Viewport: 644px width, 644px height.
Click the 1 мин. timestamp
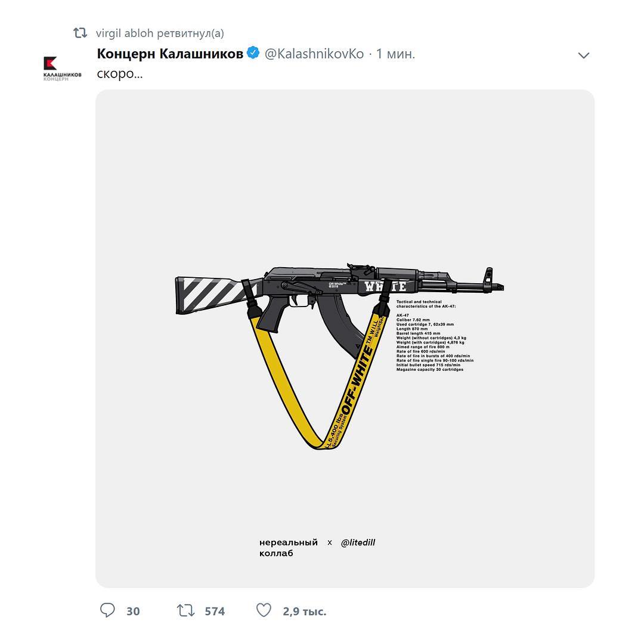tap(395, 54)
